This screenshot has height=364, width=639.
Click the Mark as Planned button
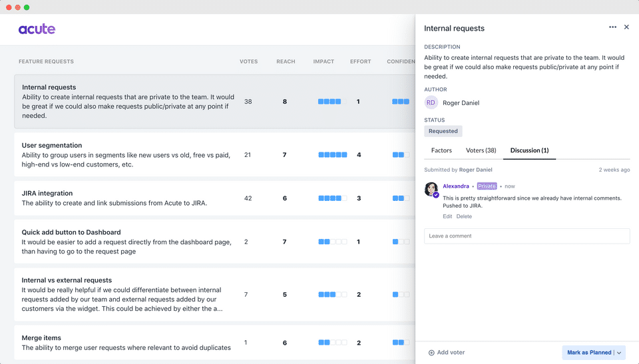(589, 353)
